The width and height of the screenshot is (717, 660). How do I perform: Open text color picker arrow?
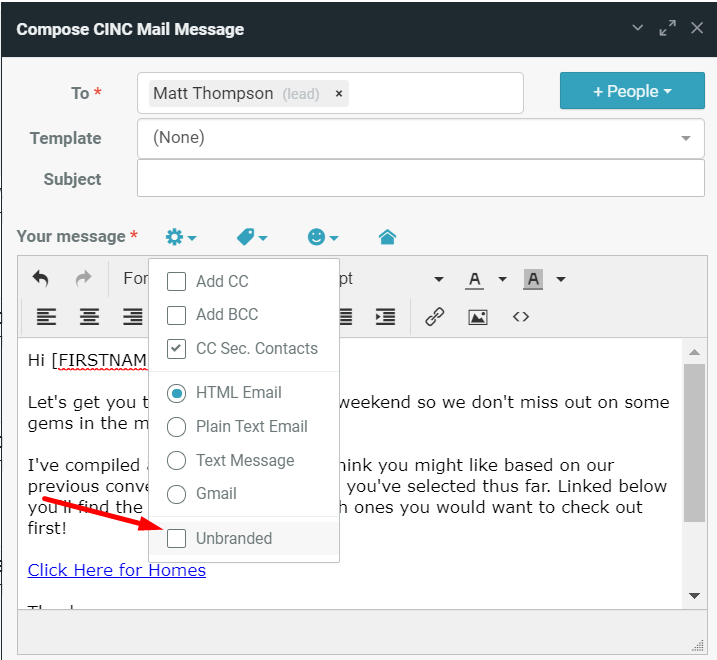pyautogui.click(x=502, y=279)
